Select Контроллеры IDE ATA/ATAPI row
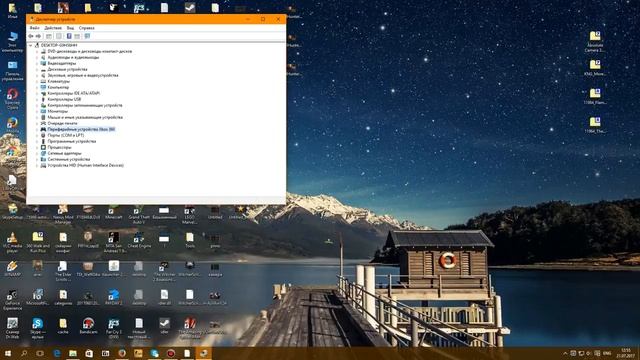 click(x=70, y=93)
